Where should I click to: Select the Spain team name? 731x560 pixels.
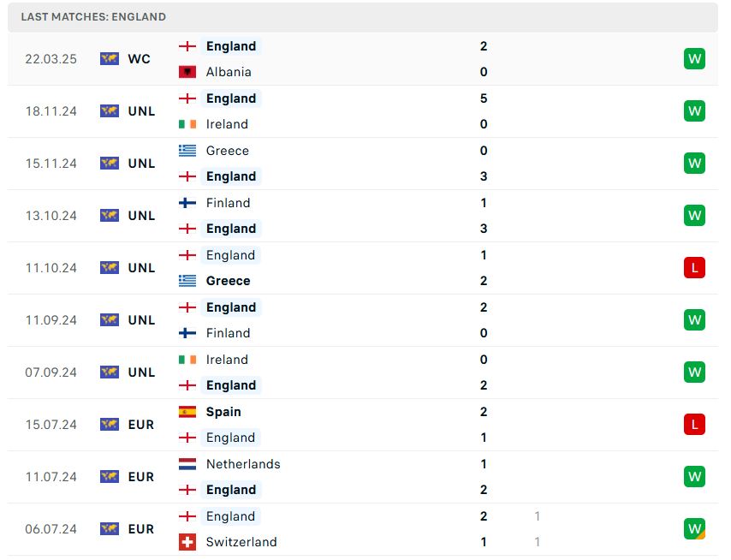(223, 412)
